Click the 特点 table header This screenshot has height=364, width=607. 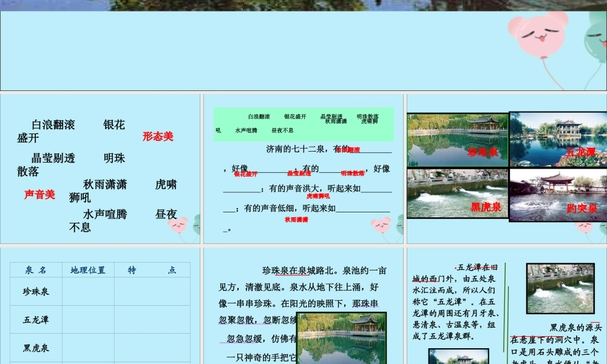(152, 270)
